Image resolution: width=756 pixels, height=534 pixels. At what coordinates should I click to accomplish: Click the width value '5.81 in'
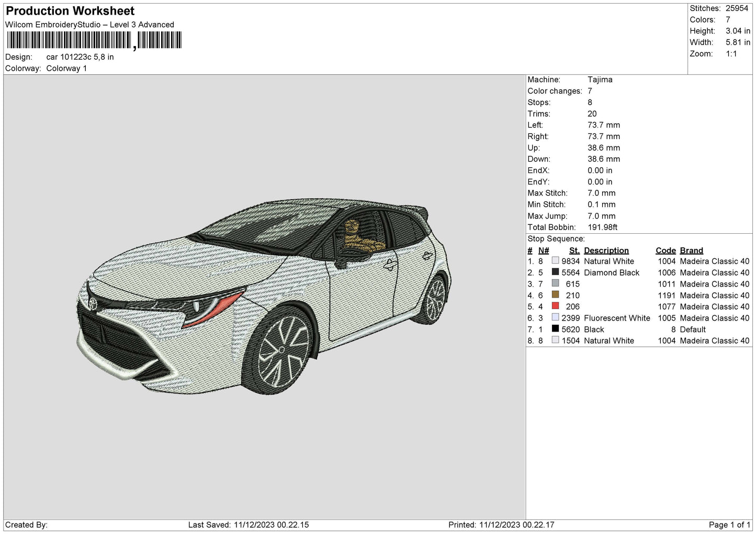click(738, 42)
